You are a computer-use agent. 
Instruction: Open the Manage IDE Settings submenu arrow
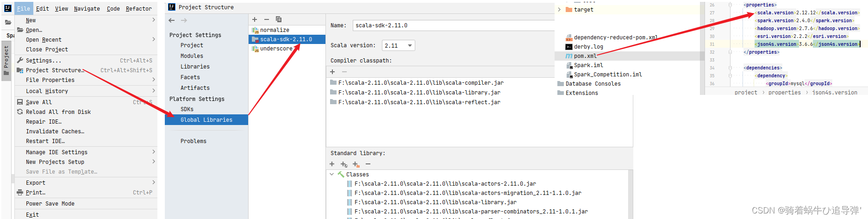coord(154,152)
